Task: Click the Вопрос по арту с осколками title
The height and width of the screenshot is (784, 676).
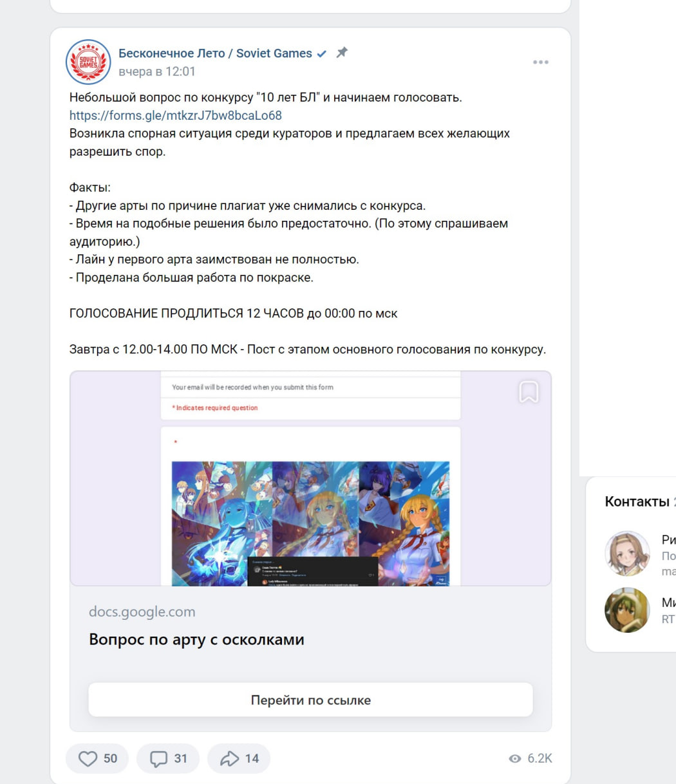Action: coord(196,640)
